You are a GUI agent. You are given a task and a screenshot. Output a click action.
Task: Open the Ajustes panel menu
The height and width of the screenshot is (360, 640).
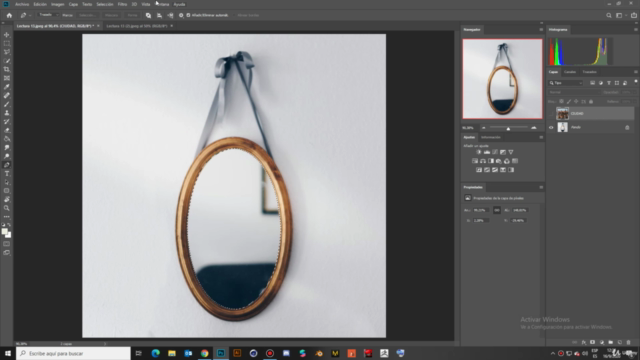coord(541,137)
